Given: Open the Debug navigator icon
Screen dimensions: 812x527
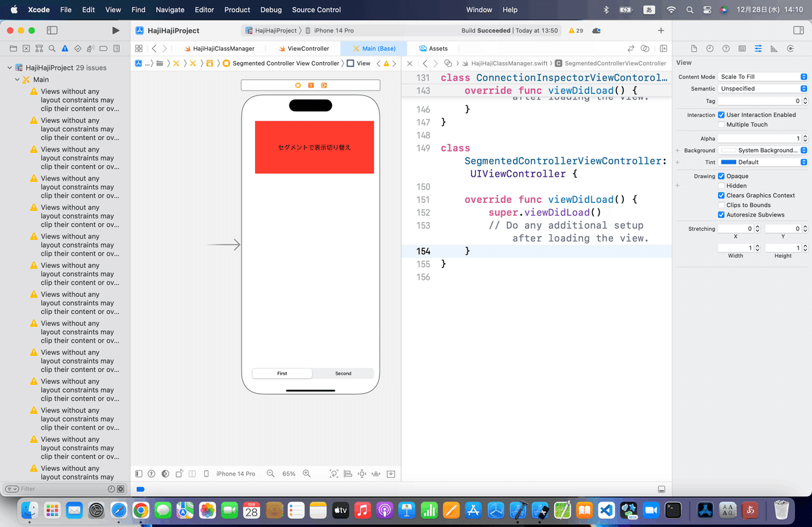Looking at the screenshot, I should (91, 49).
